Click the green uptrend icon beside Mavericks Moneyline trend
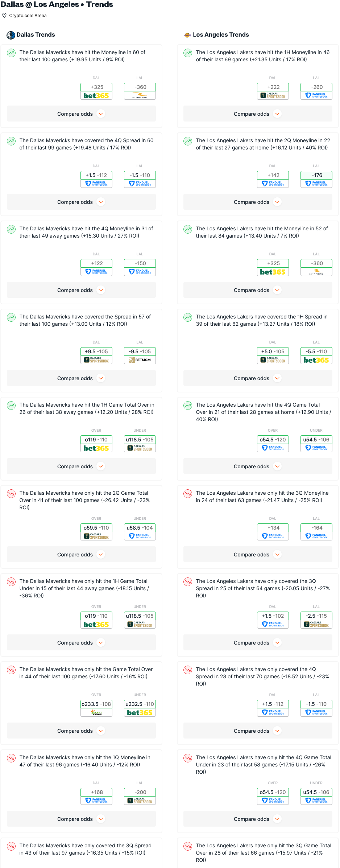 [11, 53]
